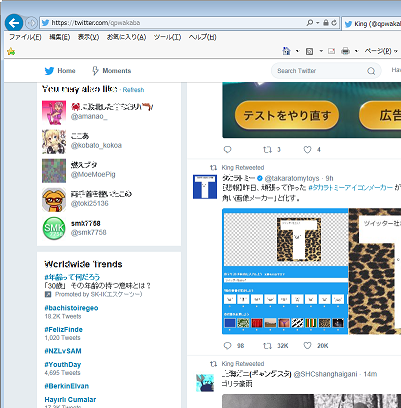Open the @MoeMoePig profile avatar
The image size is (401, 408).
(x=54, y=171)
